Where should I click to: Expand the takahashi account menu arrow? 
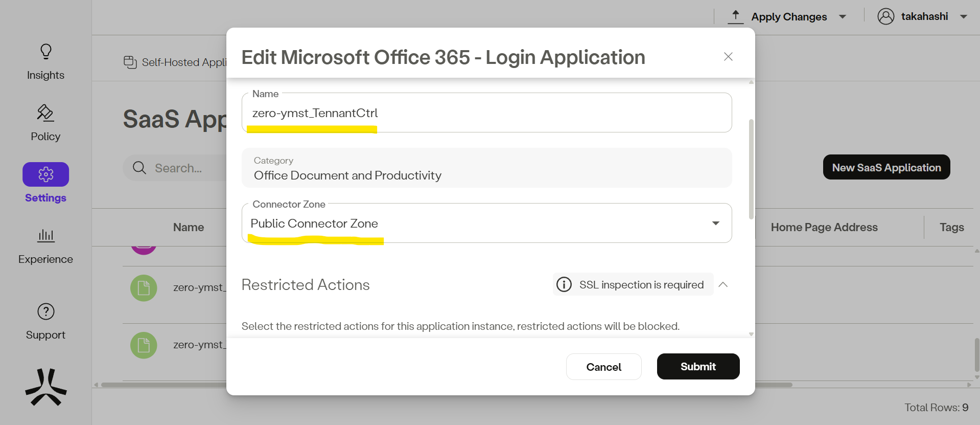964,17
